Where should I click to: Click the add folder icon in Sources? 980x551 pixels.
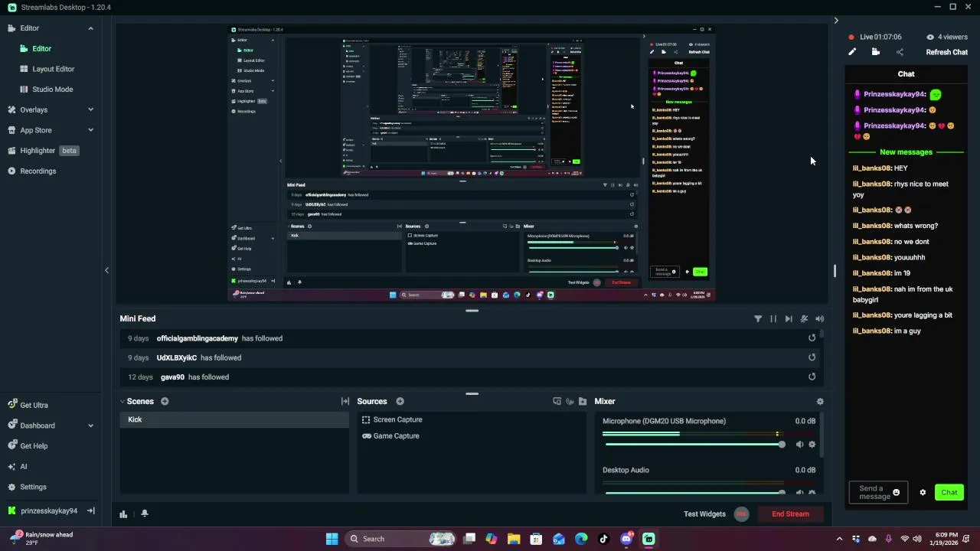(583, 401)
